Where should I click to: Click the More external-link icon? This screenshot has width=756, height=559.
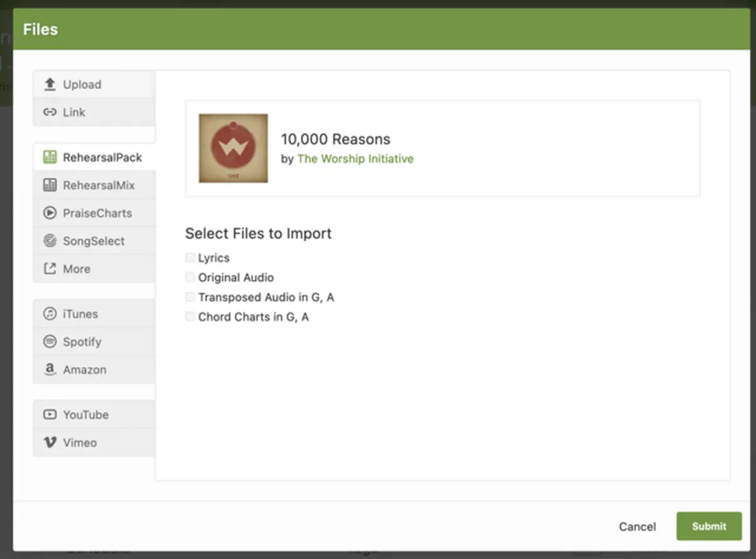(50, 268)
